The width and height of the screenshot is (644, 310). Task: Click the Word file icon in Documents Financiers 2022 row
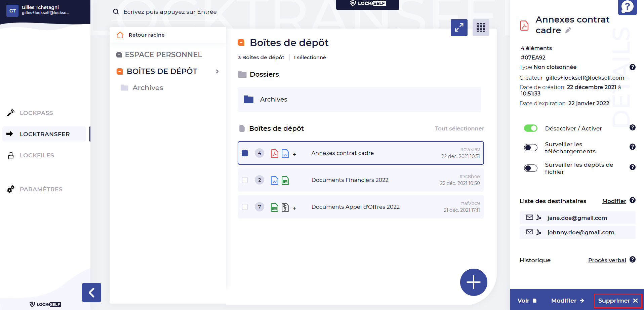point(275,180)
